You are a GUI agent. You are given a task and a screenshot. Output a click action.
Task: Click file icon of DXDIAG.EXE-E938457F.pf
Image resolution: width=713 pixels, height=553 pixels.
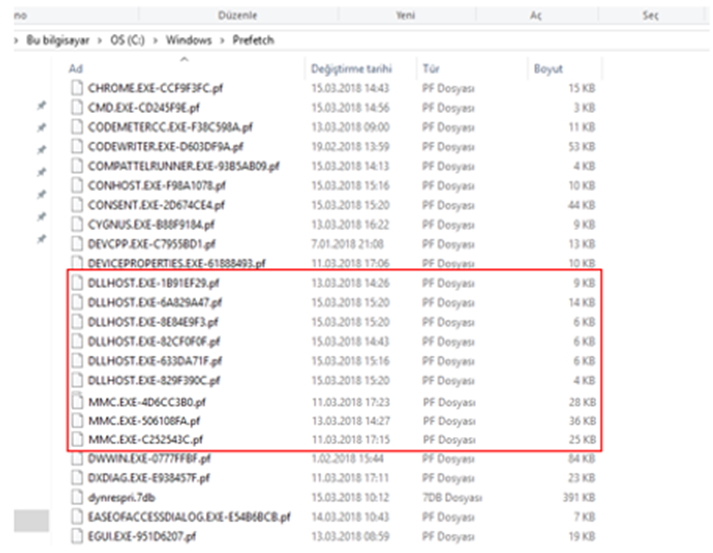click(x=77, y=478)
